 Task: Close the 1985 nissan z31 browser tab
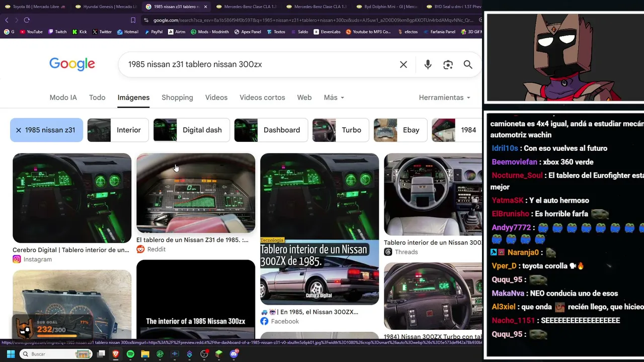click(x=205, y=7)
